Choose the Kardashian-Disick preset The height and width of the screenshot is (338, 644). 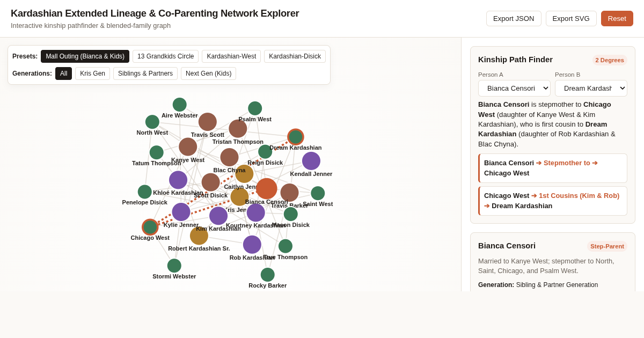(x=295, y=56)
